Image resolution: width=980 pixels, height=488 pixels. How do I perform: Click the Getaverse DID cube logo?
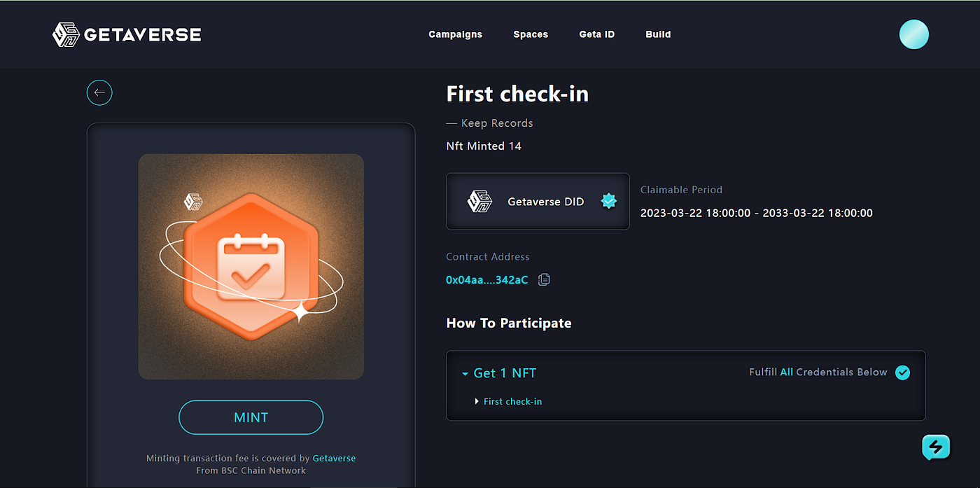click(481, 202)
